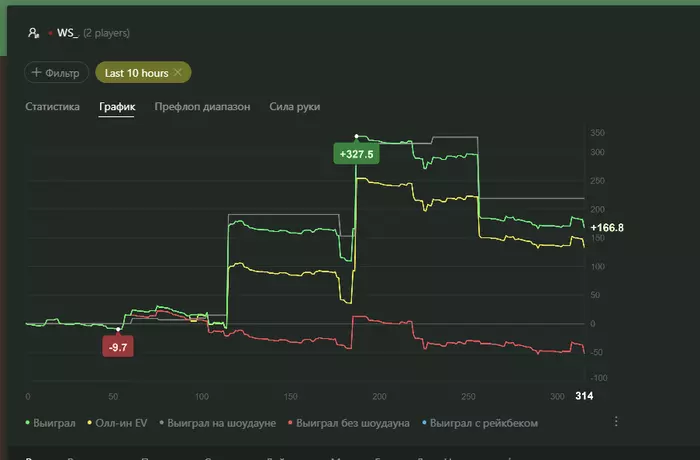Image resolution: width=700 pixels, height=460 pixels.
Task: Click the plus icon in Фильтр button
Action: (x=37, y=72)
